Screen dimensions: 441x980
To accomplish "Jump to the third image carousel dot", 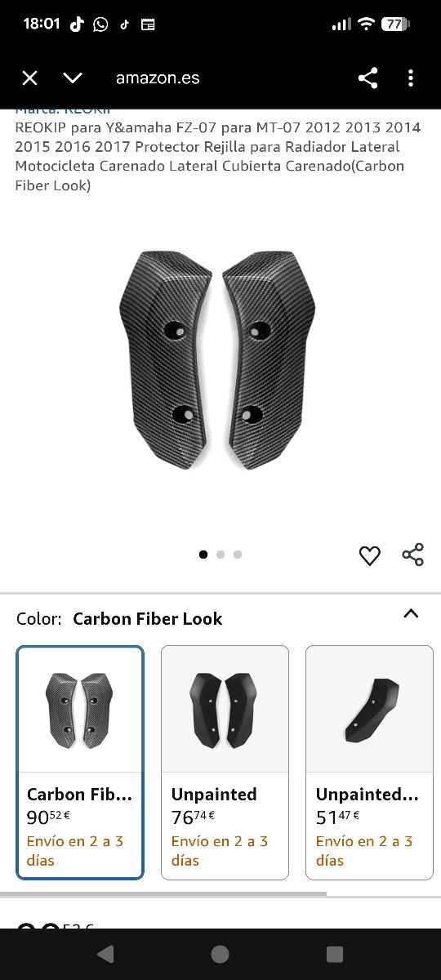I will (238, 555).
